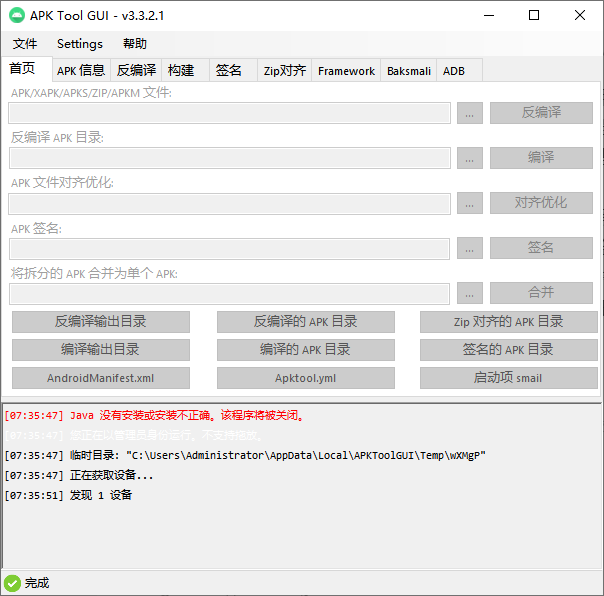Image resolution: width=604 pixels, height=596 pixels.
Task: Open Zip 对齐的 APK 目录 button
Action: coord(508,322)
